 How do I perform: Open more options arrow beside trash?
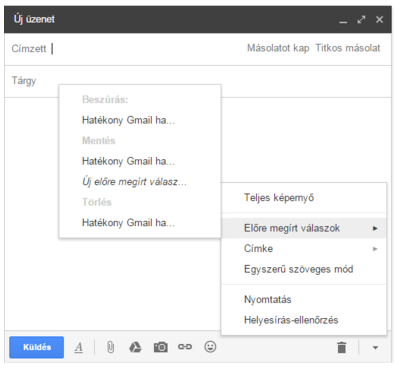[x=375, y=348]
